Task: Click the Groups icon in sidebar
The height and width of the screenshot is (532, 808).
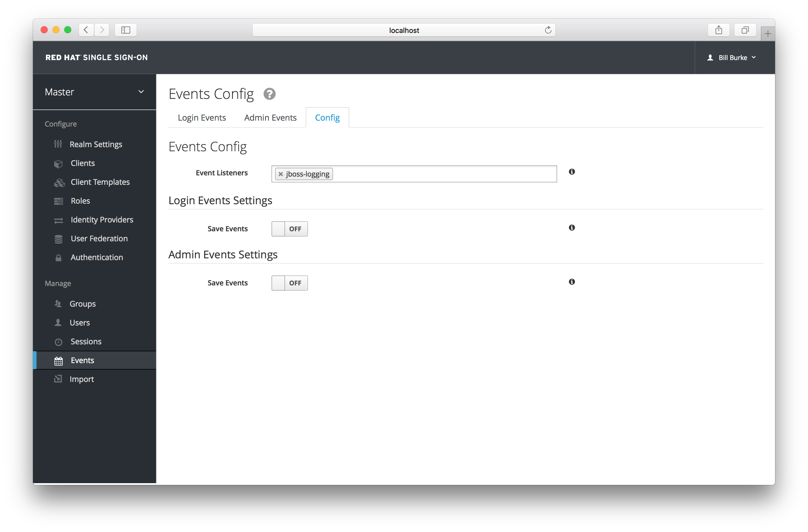Action: pos(58,303)
